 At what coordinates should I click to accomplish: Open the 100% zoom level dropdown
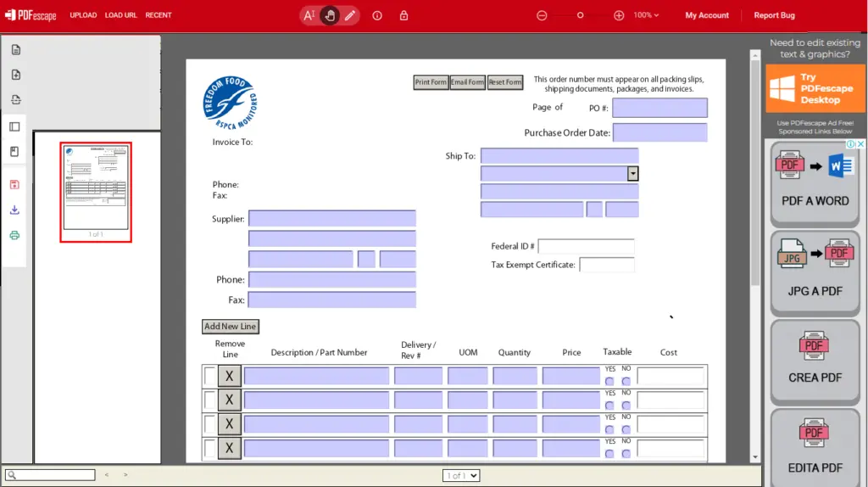tap(646, 15)
